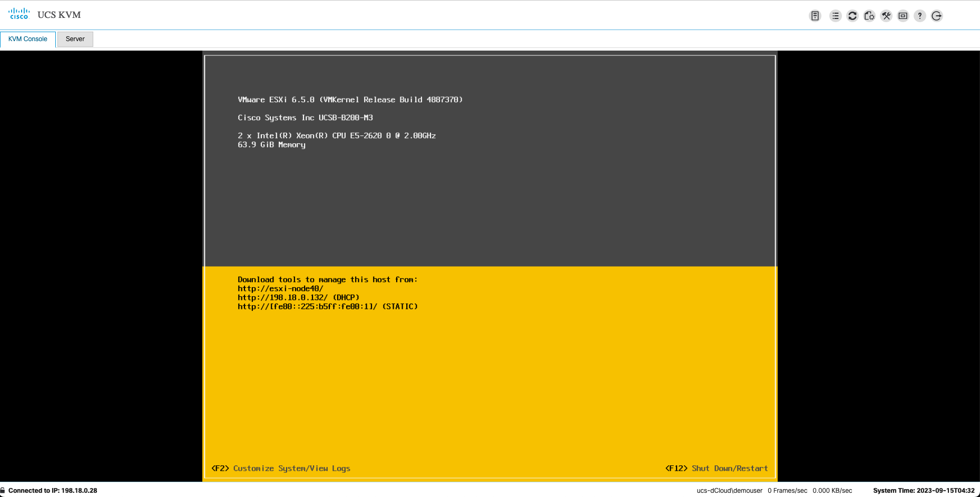Click the http://198.18.0.132/ DHCP address
Viewport: 980px width, 497px height.
(298, 297)
